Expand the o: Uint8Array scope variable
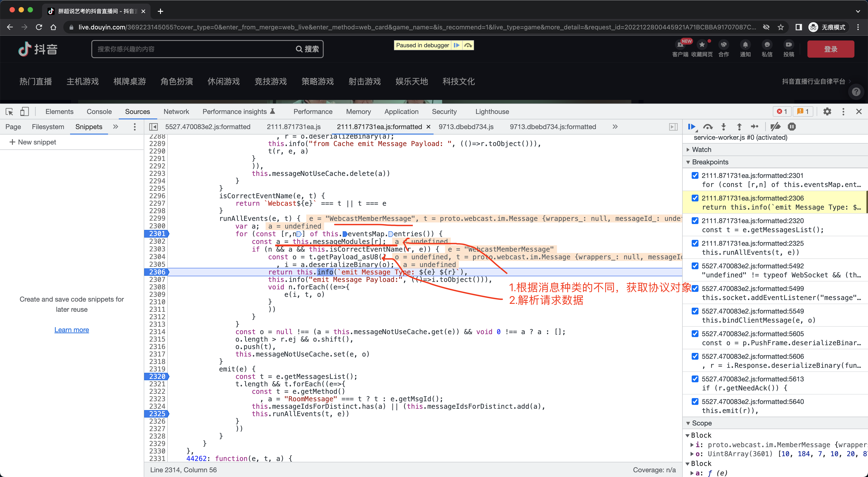 692,454
